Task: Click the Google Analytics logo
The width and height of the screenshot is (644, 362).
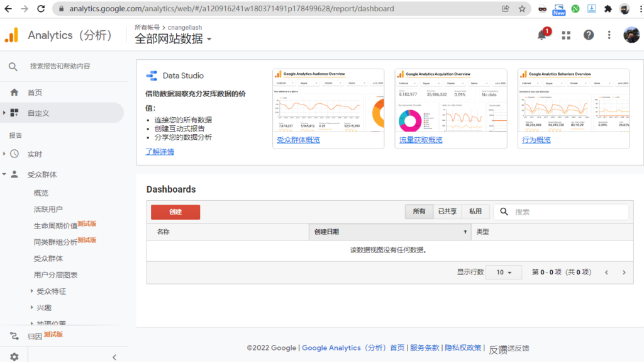Action: pos(11,35)
